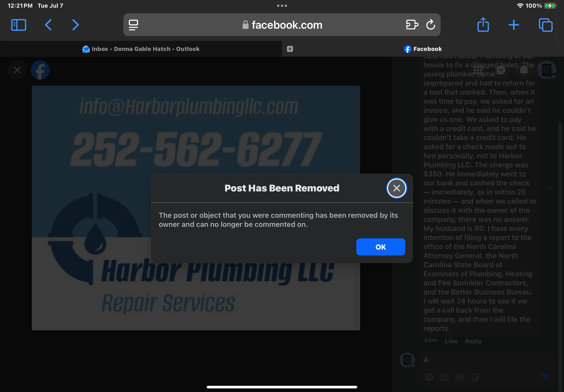Screen dimensions: 564x392
Task: Confirm with the OK button
Action: (x=381, y=247)
